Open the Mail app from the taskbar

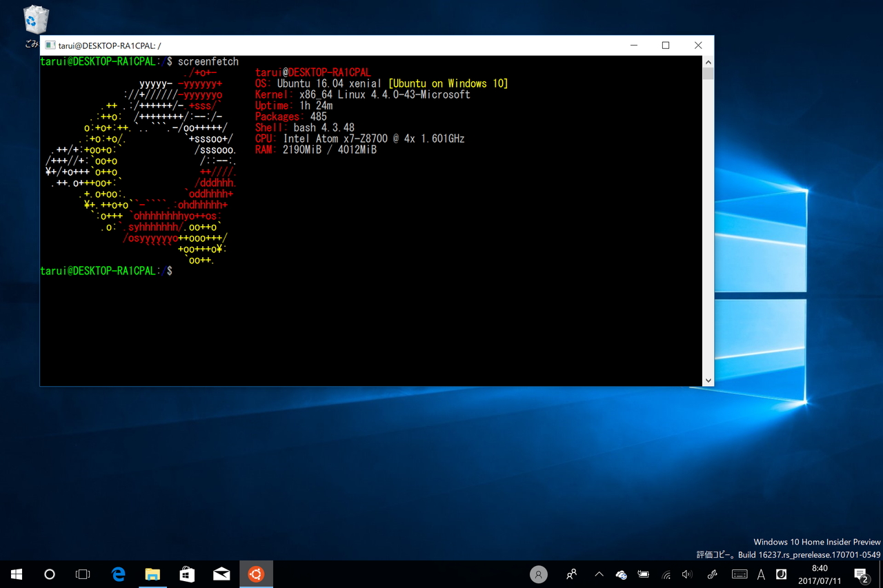[x=221, y=574]
